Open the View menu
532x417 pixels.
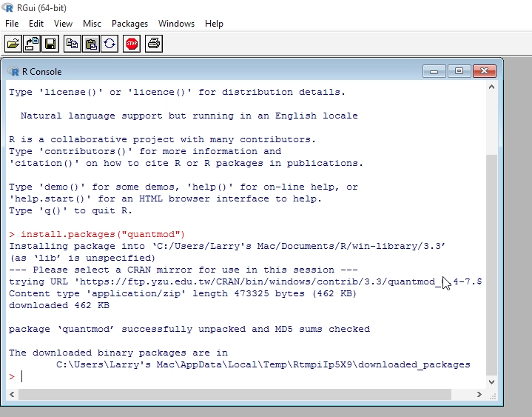coord(63,24)
